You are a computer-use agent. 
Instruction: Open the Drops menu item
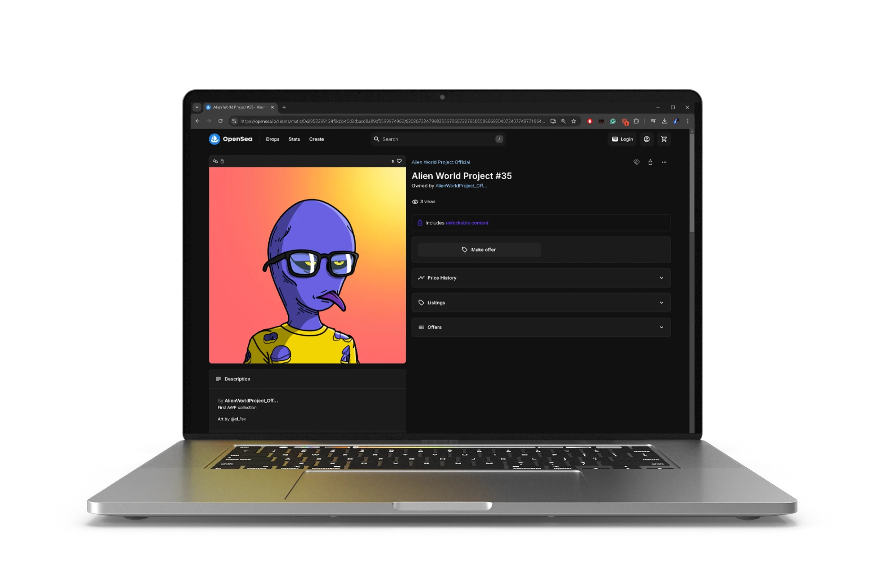pos(272,139)
